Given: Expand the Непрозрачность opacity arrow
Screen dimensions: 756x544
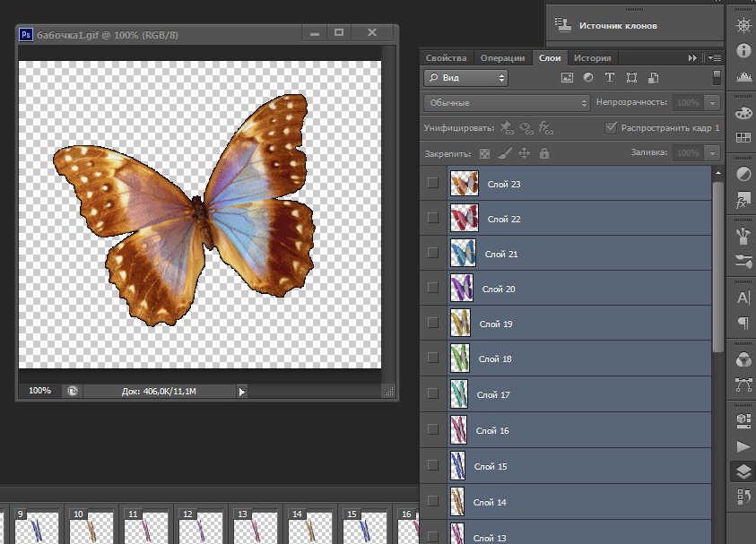Looking at the screenshot, I should [713, 103].
